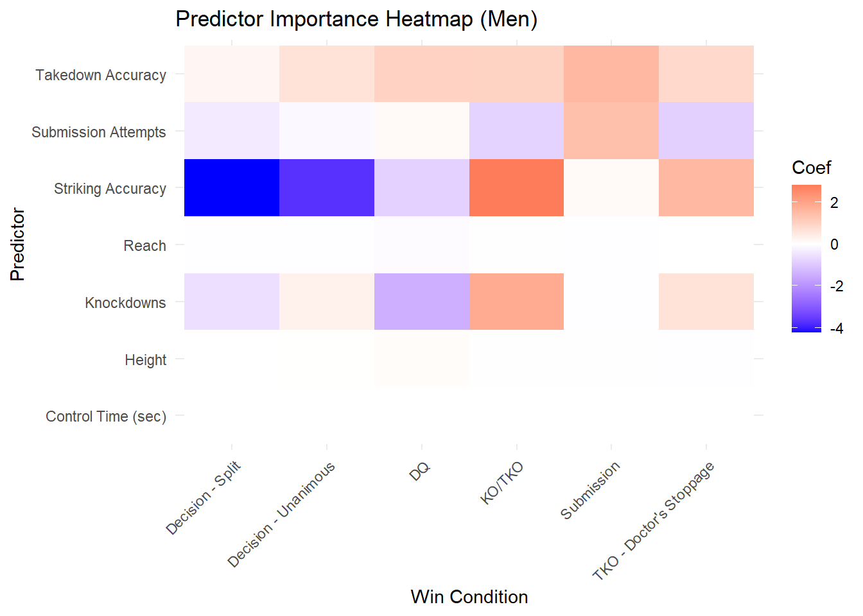Click the Submission Attempts axis label
The height and width of the screenshot is (616, 863).
(99, 132)
